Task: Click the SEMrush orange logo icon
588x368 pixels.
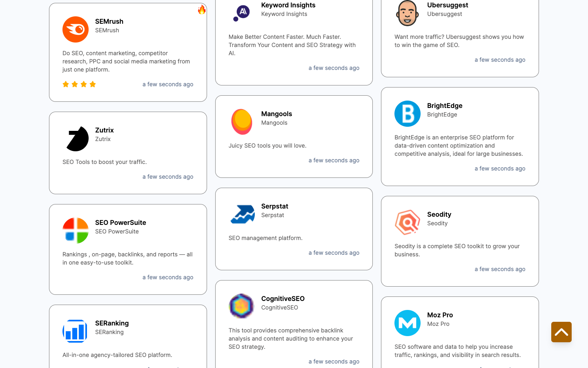Action: tap(76, 29)
